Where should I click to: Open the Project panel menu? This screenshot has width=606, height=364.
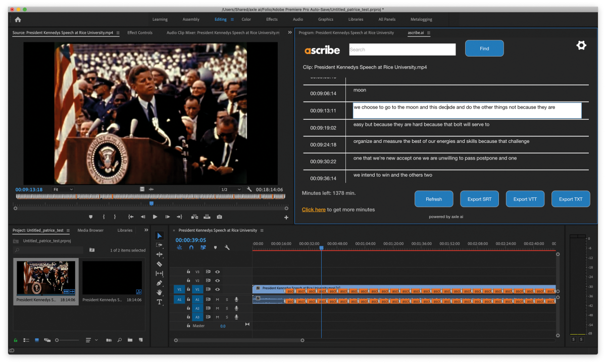tap(68, 230)
